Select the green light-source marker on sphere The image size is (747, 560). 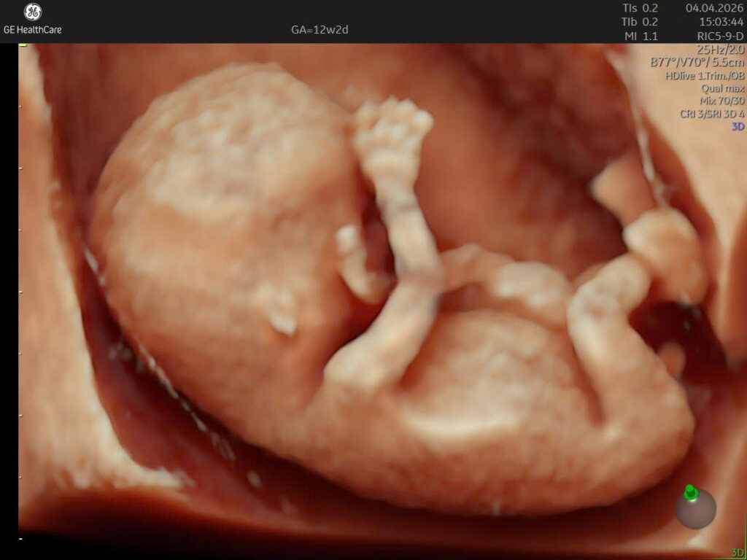690,492
